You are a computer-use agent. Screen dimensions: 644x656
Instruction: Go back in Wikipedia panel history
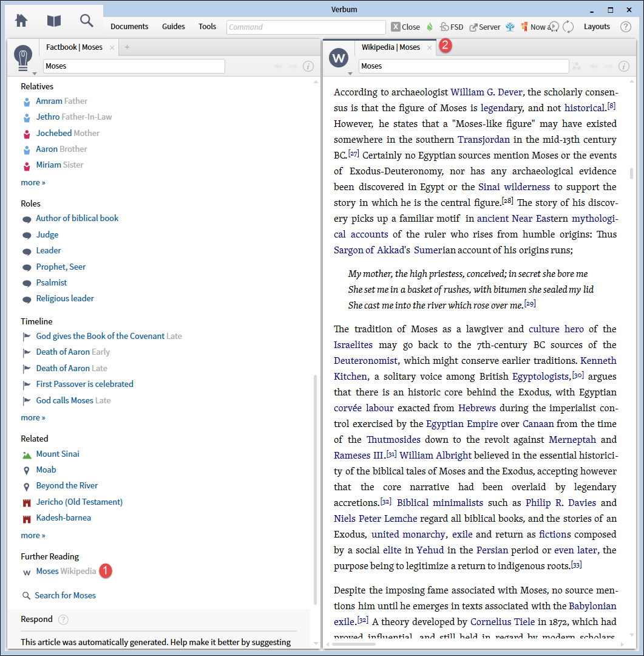tap(594, 66)
